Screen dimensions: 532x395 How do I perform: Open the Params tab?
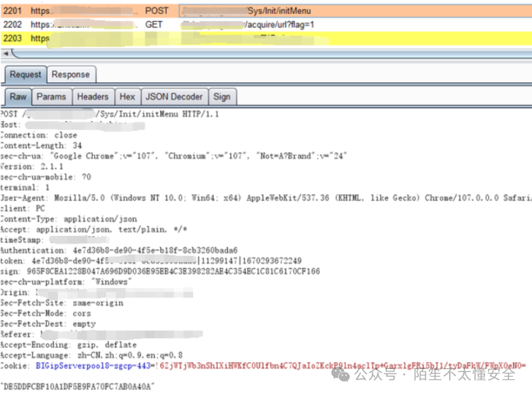pos(51,97)
